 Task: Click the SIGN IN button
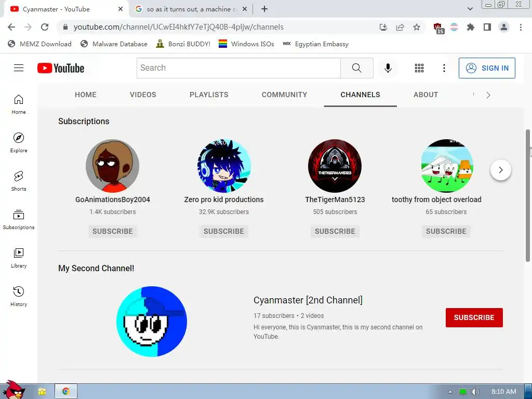(x=487, y=68)
